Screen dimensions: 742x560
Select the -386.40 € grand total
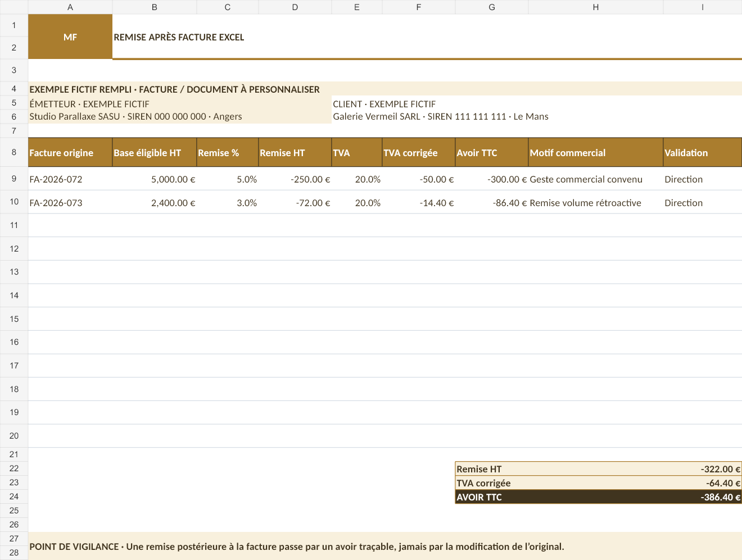point(721,497)
